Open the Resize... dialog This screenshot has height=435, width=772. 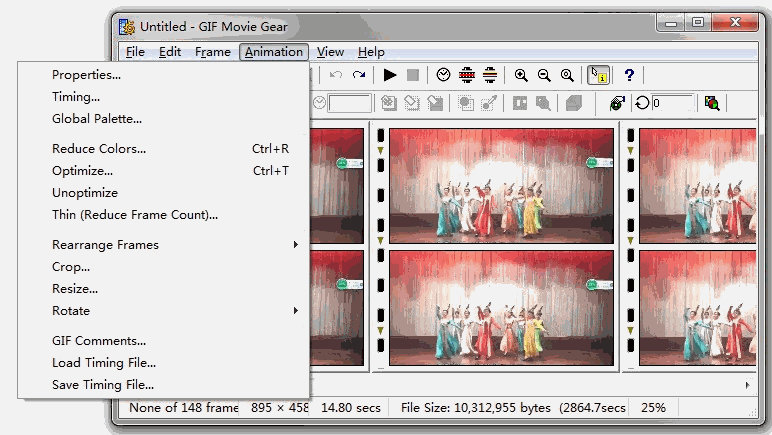[x=163, y=289]
